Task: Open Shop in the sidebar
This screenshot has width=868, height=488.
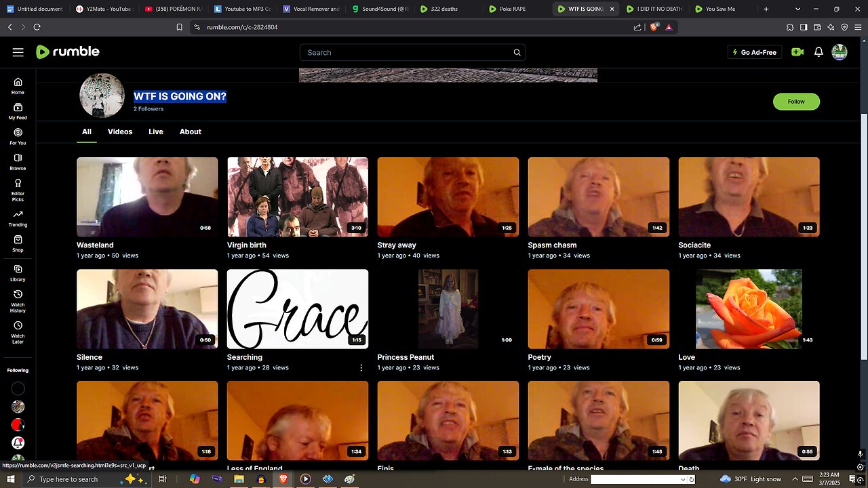Action: [x=18, y=243]
